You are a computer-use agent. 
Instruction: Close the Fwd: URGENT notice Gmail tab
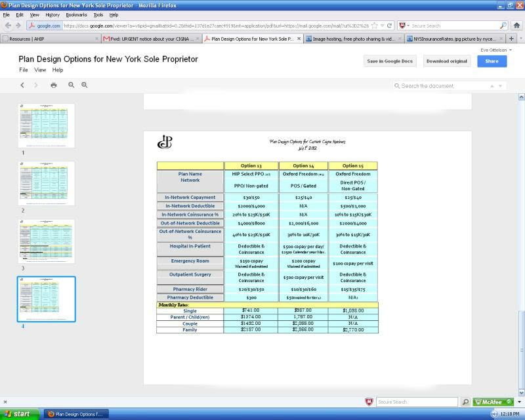[198, 39]
